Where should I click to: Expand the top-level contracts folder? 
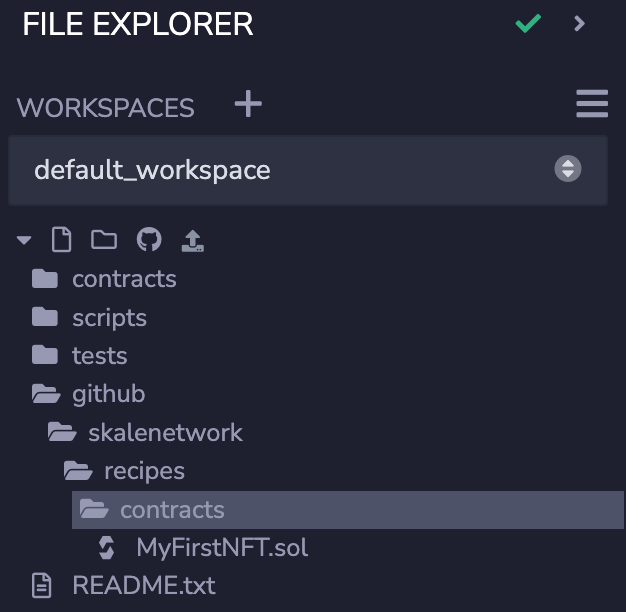123,279
